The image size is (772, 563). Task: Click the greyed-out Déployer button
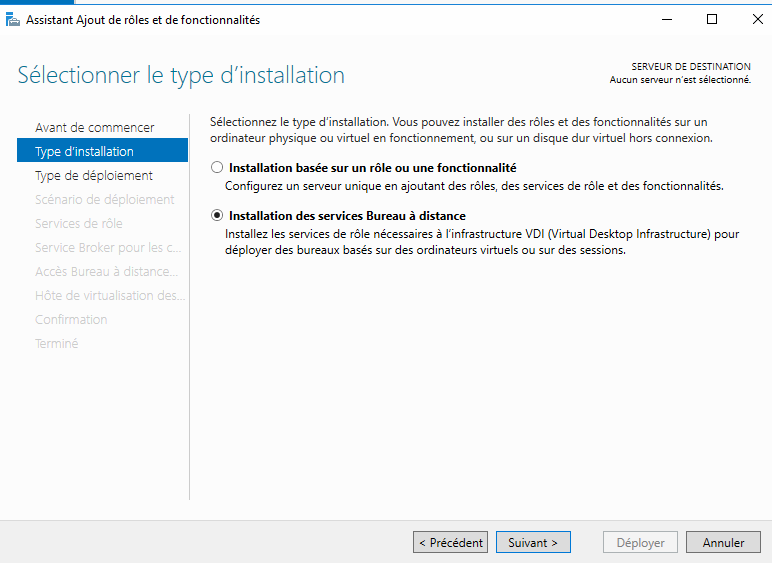click(641, 542)
